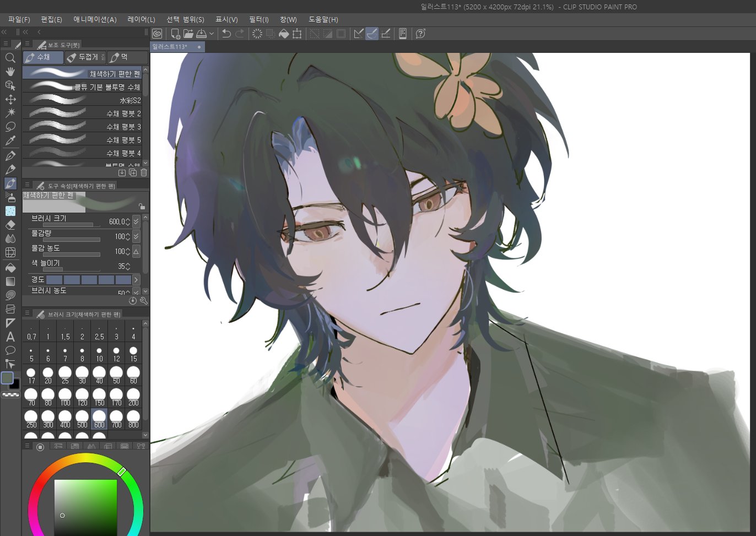The height and width of the screenshot is (536, 756).
Task: Open the 보조 도구 panel menu
Action: (27, 44)
